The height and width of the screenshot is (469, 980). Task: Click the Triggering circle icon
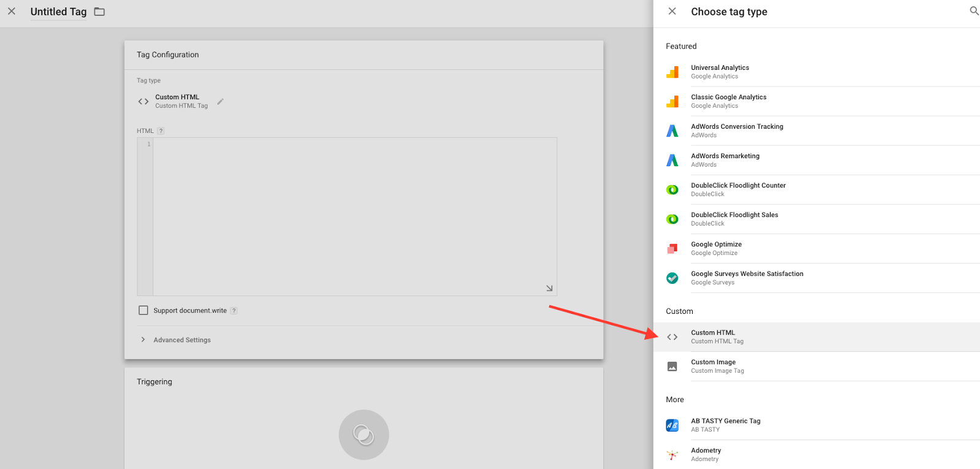click(x=364, y=435)
